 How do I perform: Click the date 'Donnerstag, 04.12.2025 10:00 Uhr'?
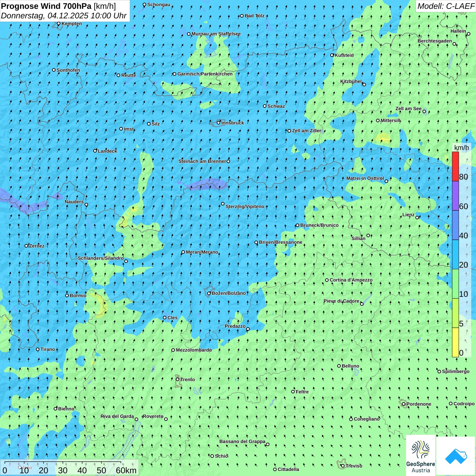click(64, 16)
